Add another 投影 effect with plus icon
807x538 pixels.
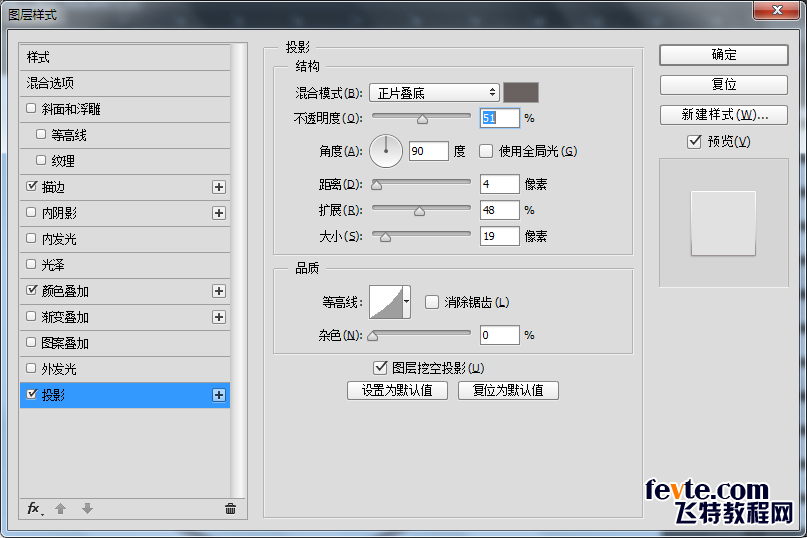click(x=219, y=395)
